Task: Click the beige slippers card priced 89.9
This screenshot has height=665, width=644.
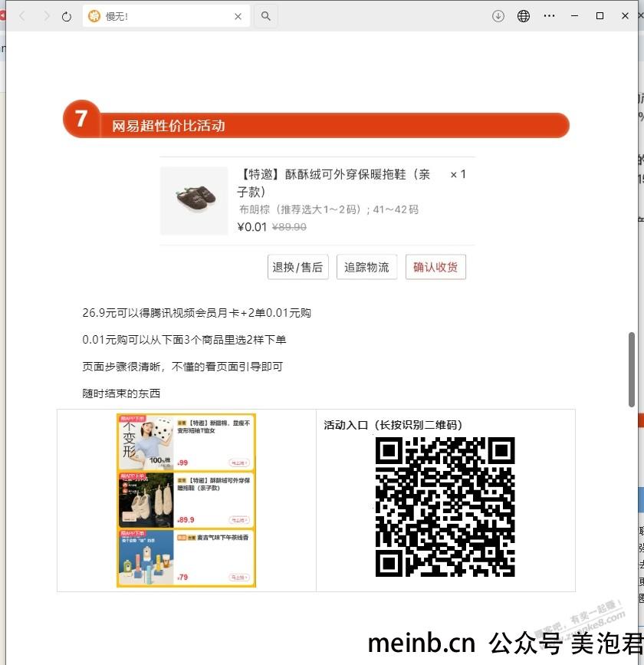Action: pyautogui.click(x=186, y=500)
